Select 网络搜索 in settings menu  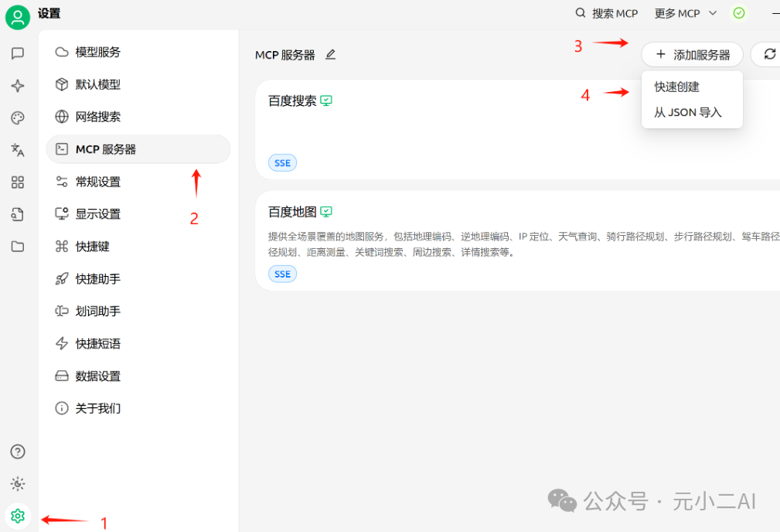(138, 117)
